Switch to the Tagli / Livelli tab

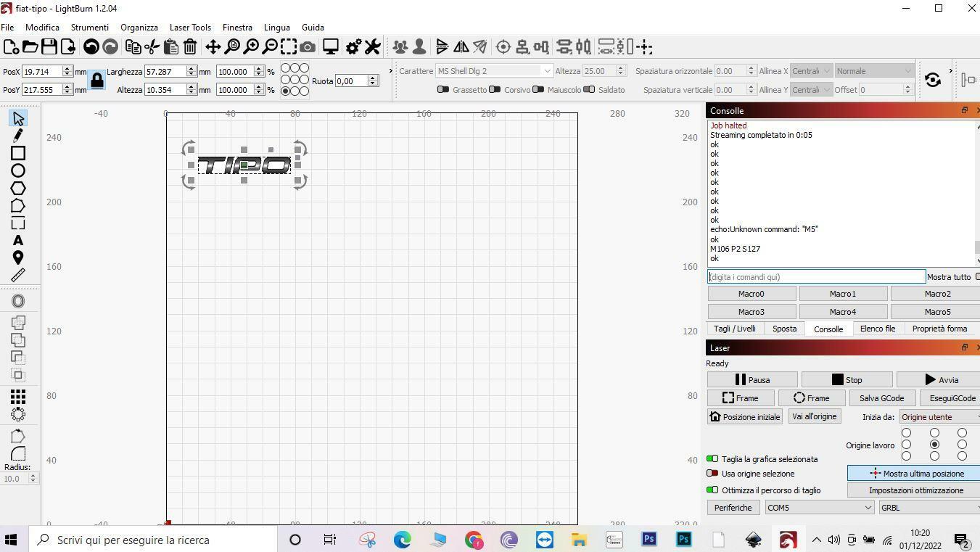[734, 329]
